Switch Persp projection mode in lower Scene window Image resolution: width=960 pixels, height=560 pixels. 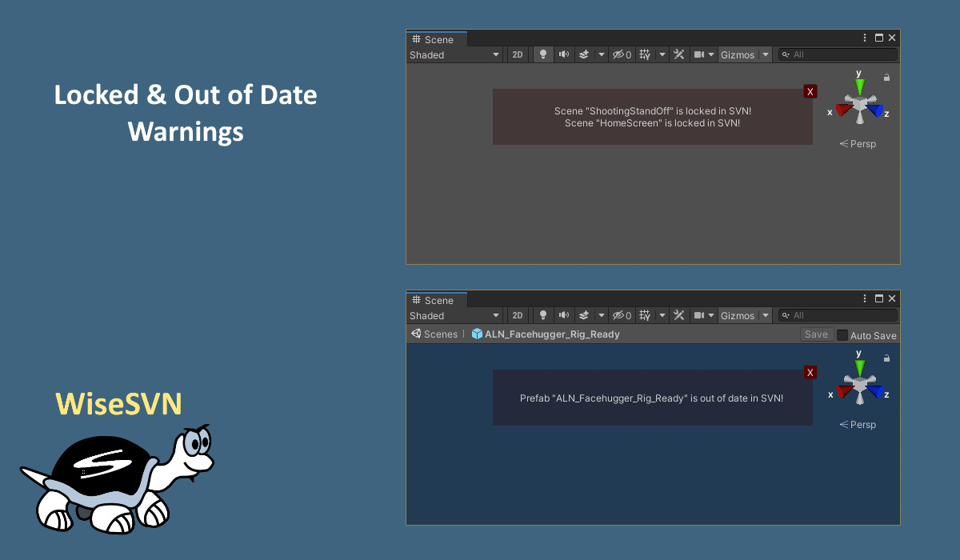(x=858, y=425)
